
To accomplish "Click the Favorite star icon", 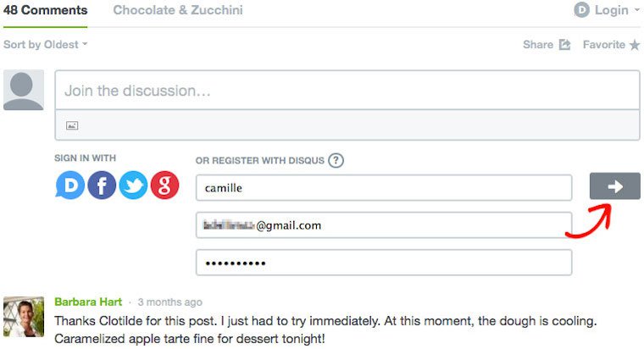I will tap(635, 45).
